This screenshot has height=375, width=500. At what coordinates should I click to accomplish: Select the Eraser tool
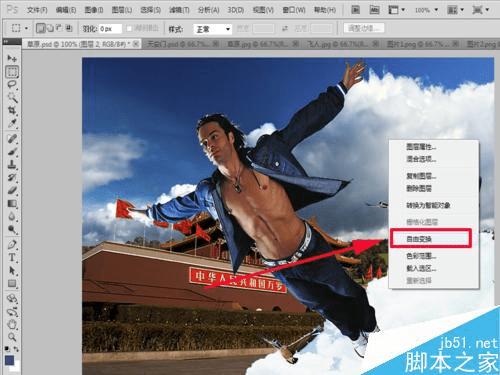[12, 190]
